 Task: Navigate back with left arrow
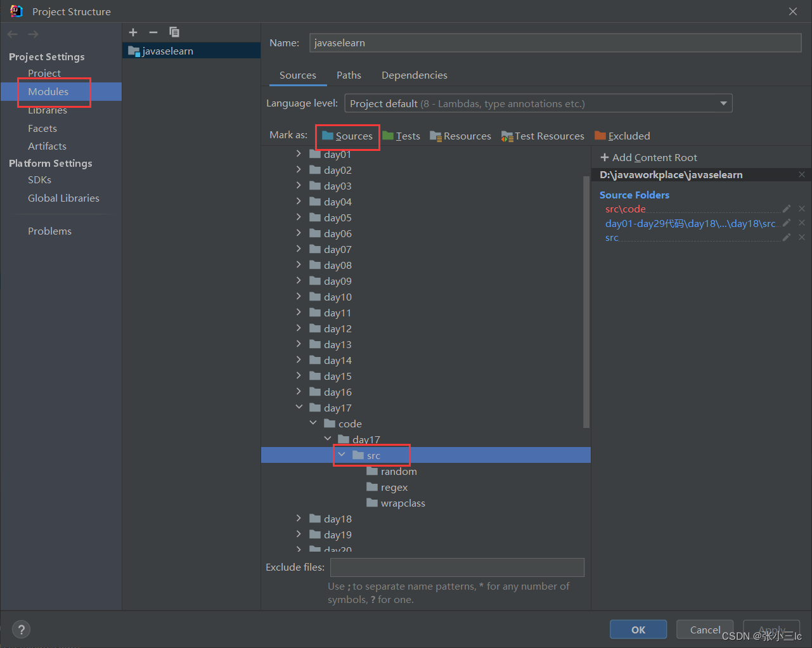(x=13, y=34)
